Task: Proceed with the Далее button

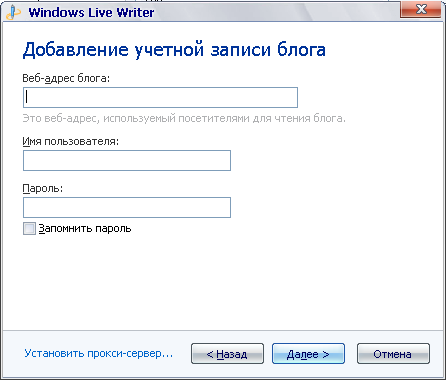Action: [x=308, y=354]
